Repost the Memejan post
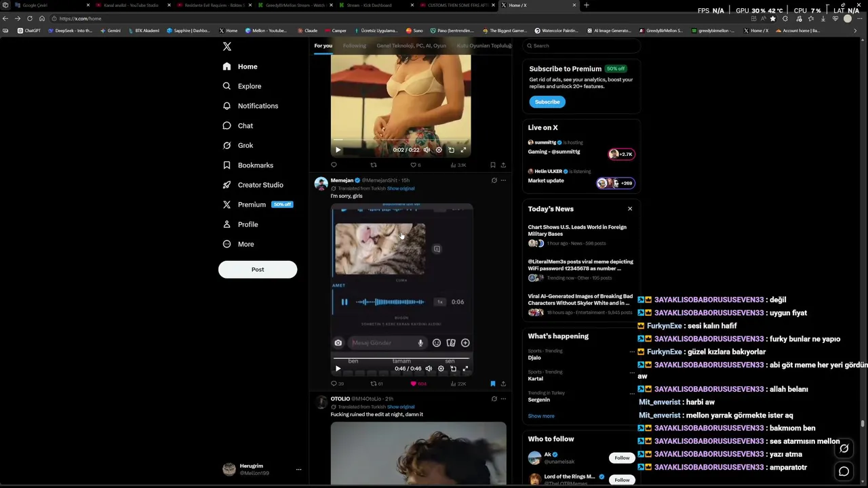The image size is (868, 488). point(376,384)
